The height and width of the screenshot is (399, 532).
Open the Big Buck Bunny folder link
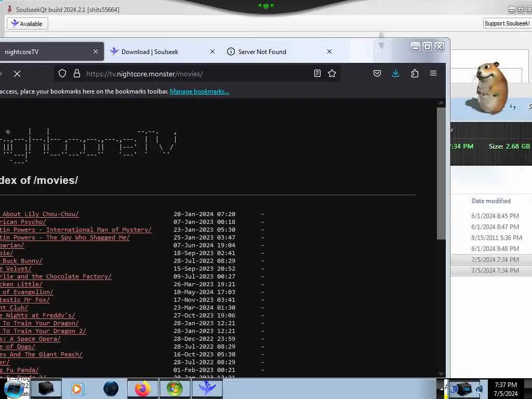[x=21, y=261]
